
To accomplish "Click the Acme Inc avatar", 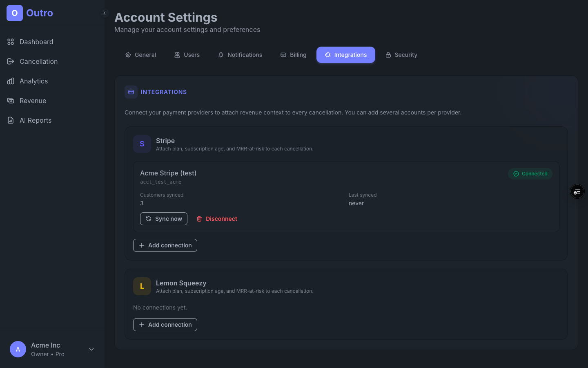I will coord(18,349).
